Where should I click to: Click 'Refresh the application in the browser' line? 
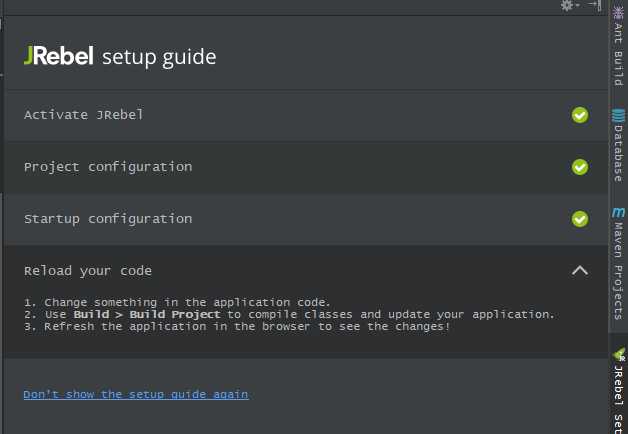(x=237, y=327)
